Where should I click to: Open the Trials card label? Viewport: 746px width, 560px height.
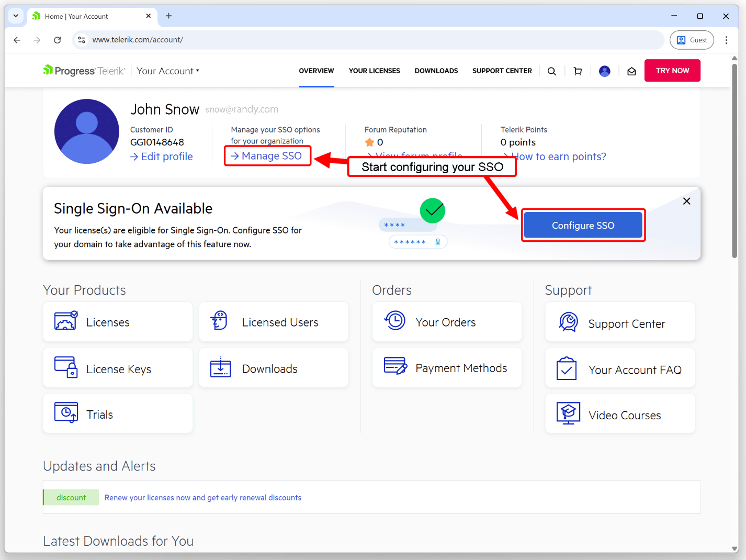tap(99, 415)
